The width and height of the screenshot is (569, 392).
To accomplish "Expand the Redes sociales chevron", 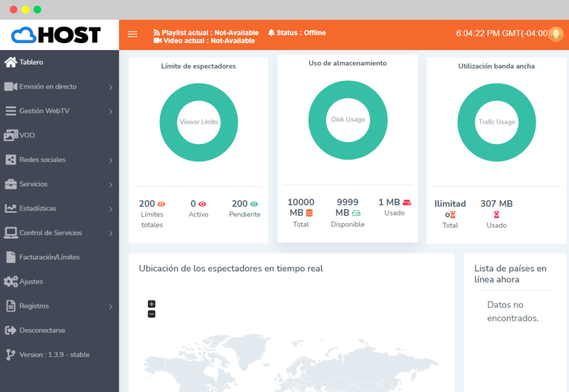I will [x=111, y=160].
